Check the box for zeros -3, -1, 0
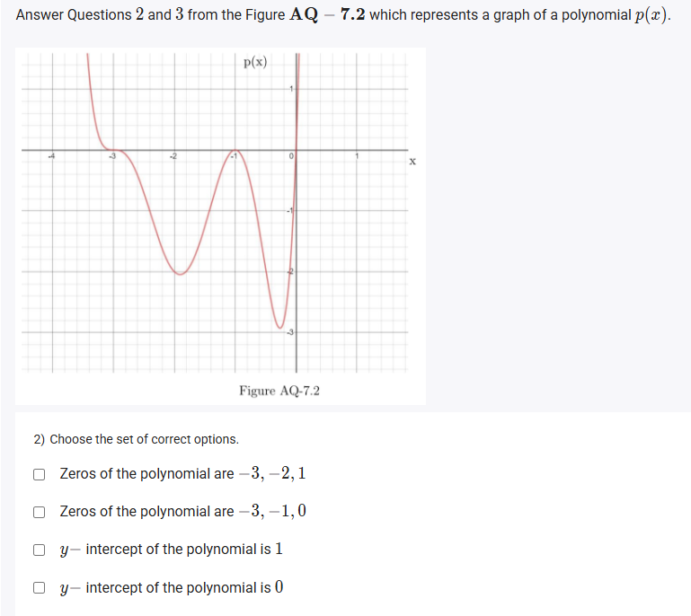The height and width of the screenshot is (616, 691). click(39, 512)
